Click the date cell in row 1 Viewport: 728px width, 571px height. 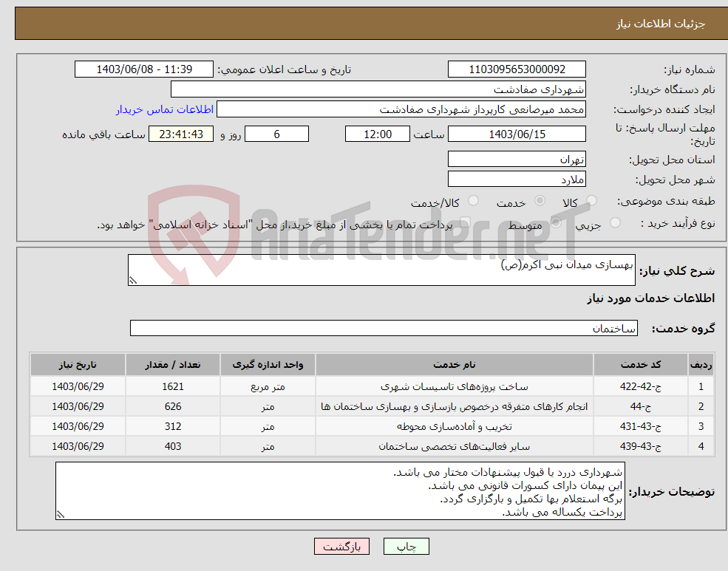tap(78, 386)
